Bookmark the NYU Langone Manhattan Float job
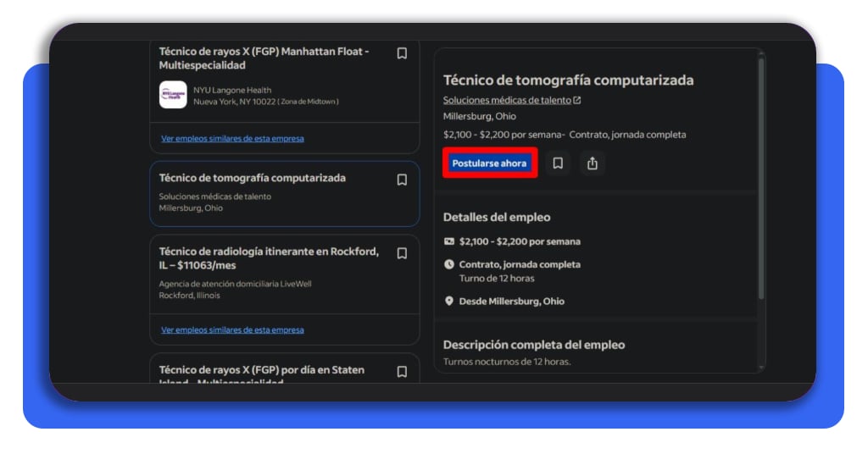This screenshot has width=868, height=454. [402, 53]
